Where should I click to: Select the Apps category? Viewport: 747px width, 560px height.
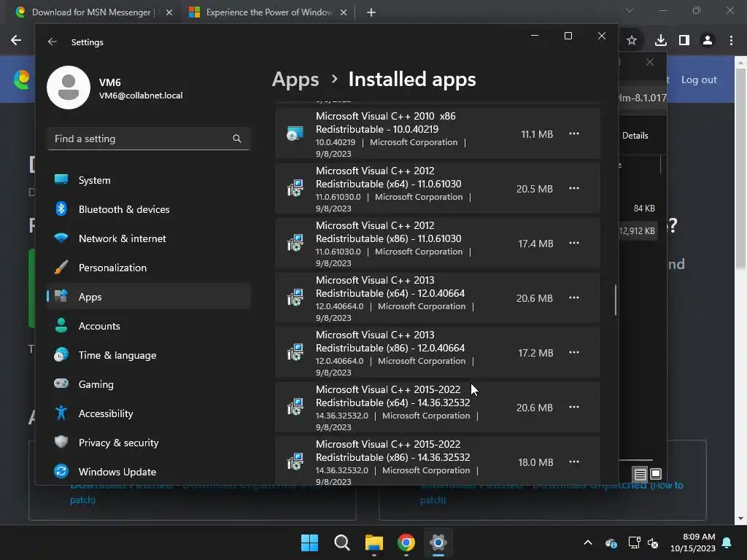click(149, 297)
